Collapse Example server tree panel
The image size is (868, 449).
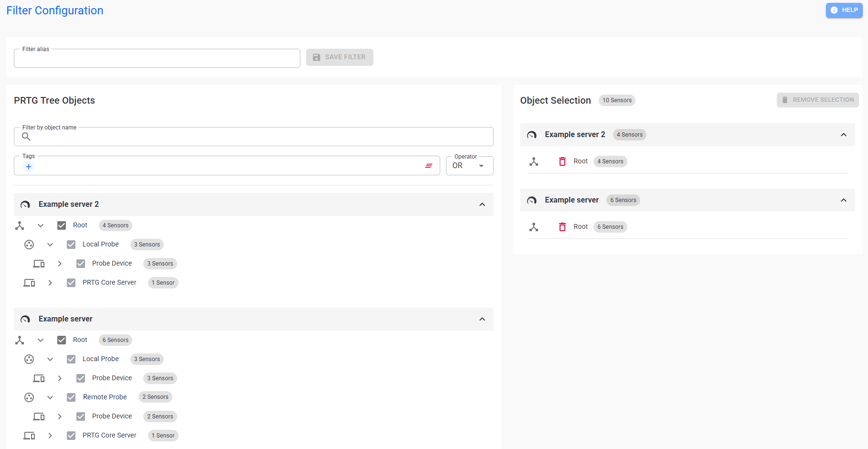pyautogui.click(x=482, y=319)
